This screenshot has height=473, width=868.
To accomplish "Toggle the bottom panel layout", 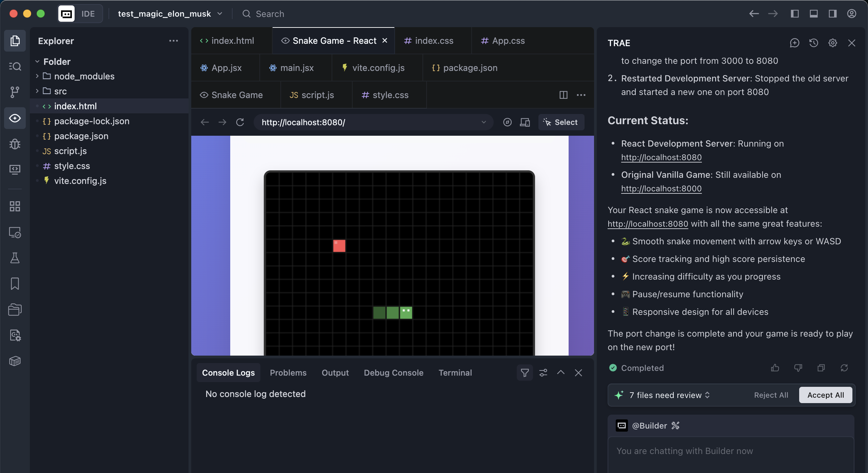I will coord(813,14).
